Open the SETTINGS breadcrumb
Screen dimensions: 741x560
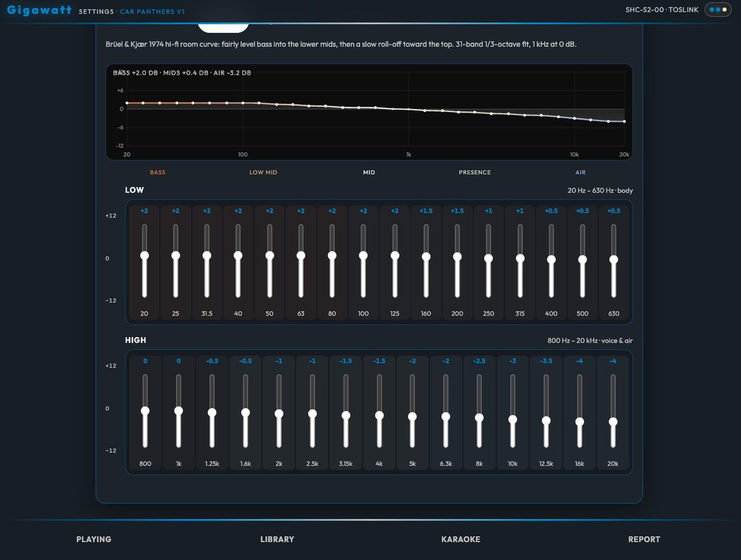96,12
